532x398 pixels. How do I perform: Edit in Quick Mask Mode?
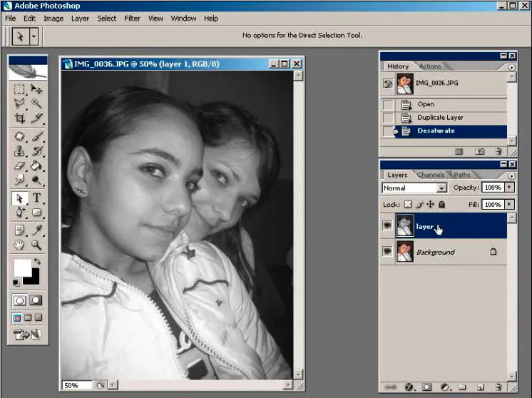36,300
